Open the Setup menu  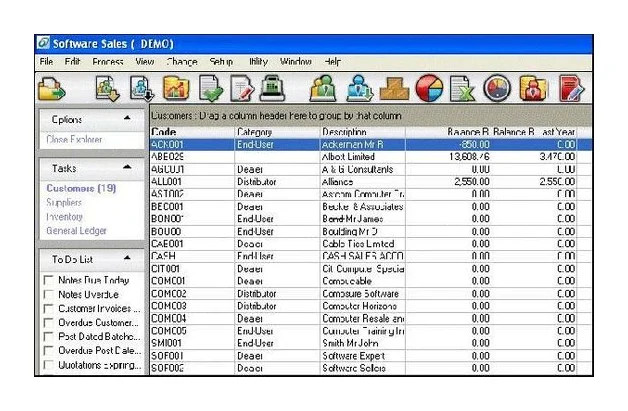221,62
